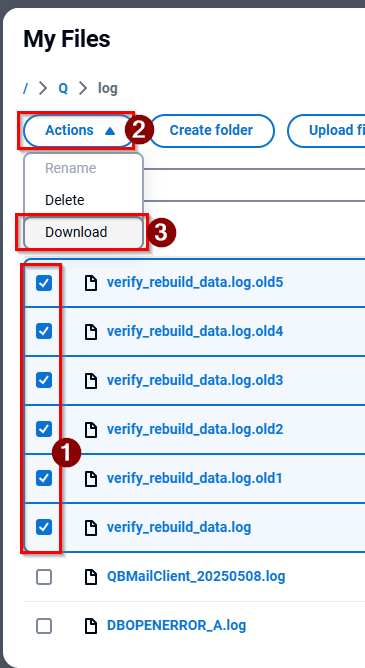
Task: Choose Delete from Actions menu
Action: click(x=83, y=200)
